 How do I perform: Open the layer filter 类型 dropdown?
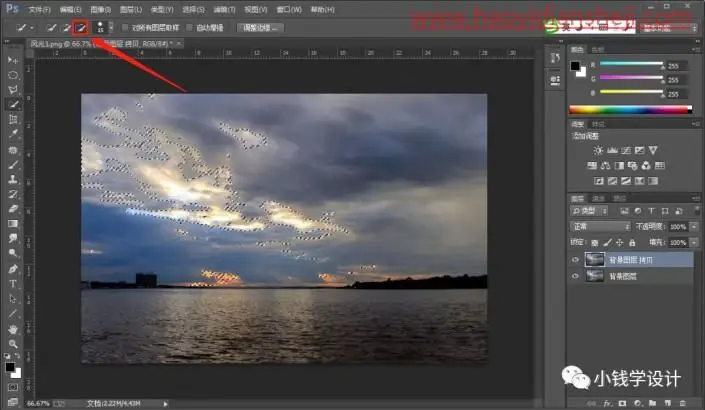pos(589,211)
